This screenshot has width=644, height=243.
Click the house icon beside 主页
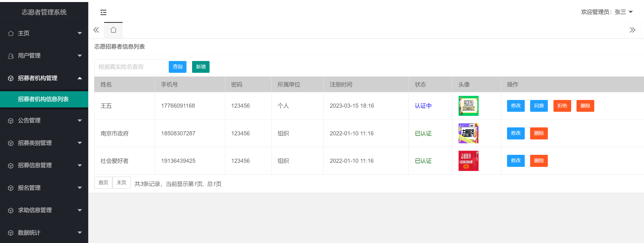[11, 33]
